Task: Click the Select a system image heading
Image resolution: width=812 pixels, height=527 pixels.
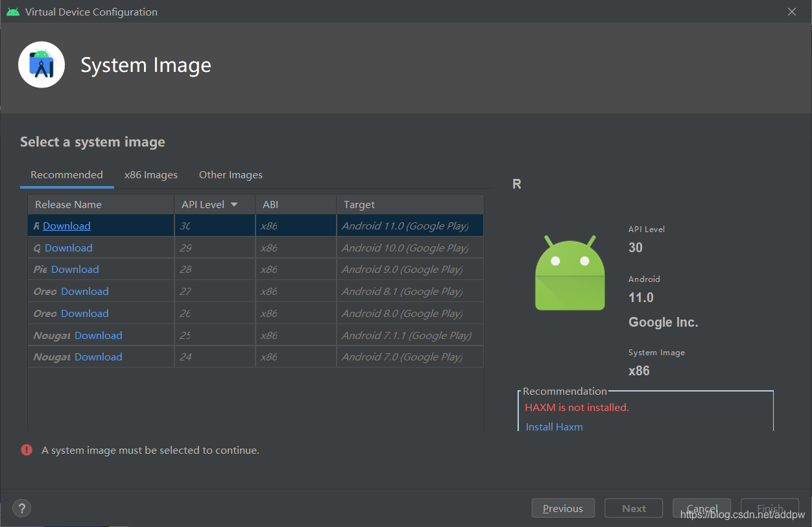Action: [93, 142]
